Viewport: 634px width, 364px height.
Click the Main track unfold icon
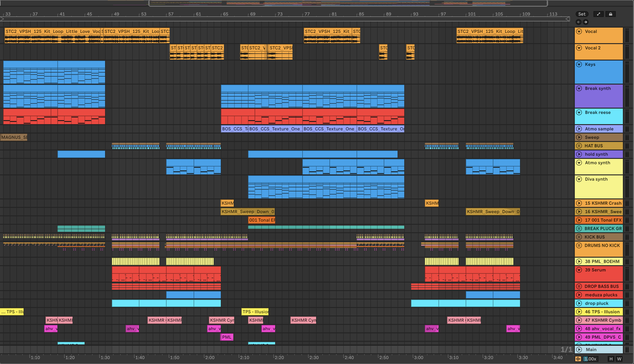[x=579, y=350]
